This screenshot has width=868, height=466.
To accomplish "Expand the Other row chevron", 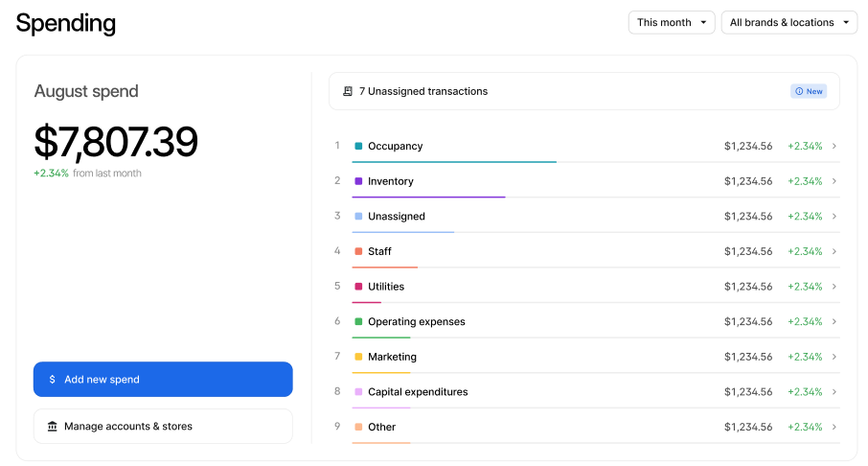I will (x=834, y=427).
